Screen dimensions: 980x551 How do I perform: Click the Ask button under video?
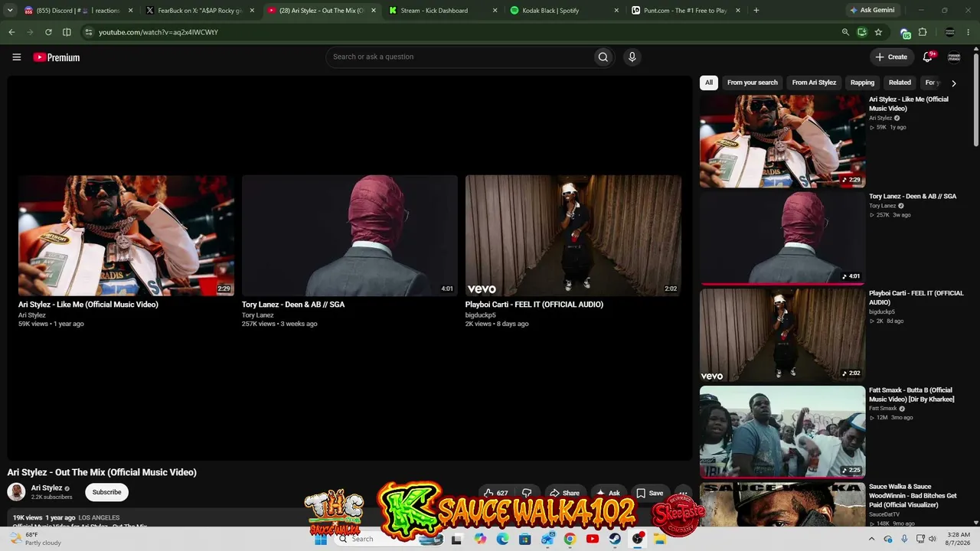(x=609, y=494)
